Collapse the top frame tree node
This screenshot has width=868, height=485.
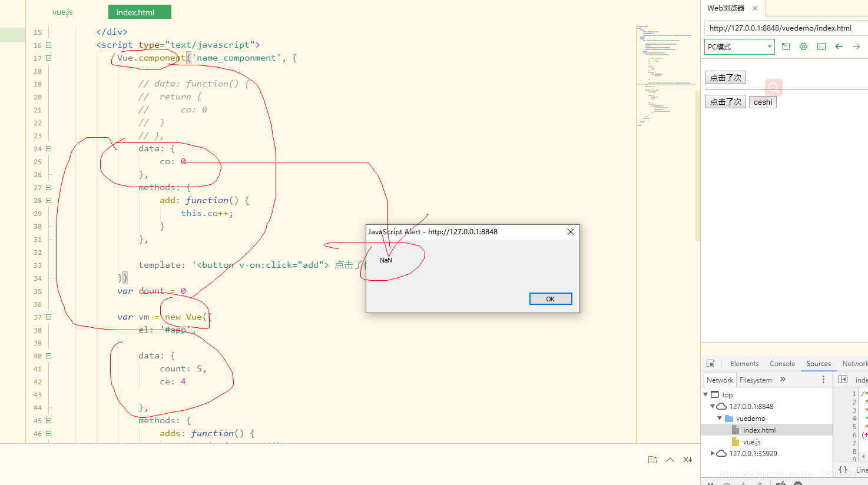pyautogui.click(x=705, y=394)
